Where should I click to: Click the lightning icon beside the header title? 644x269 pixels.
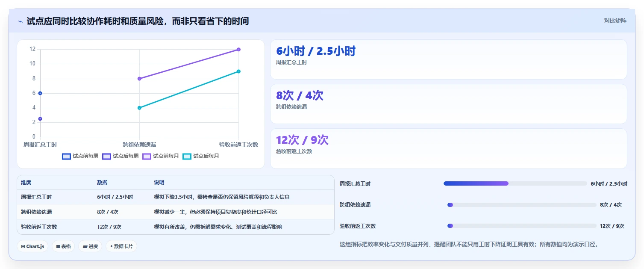(20, 21)
